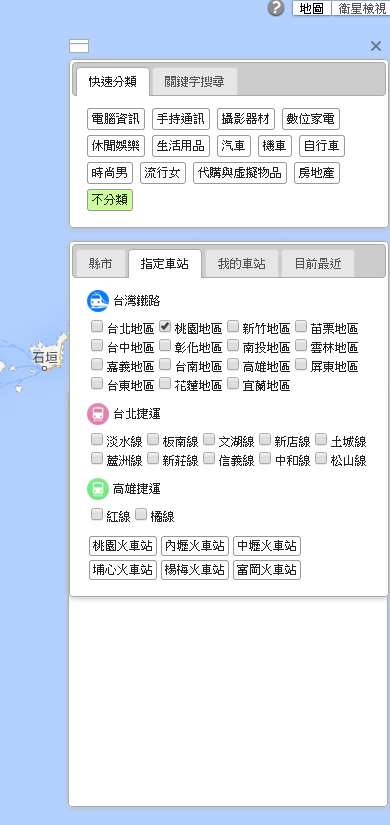Check the 宜蘭地區 checkbox
The height and width of the screenshot is (825, 390).
(233, 384)
